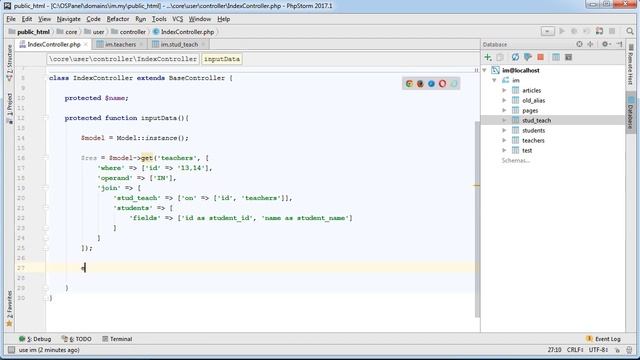
Task: Open the File menu
Action: 11,19
